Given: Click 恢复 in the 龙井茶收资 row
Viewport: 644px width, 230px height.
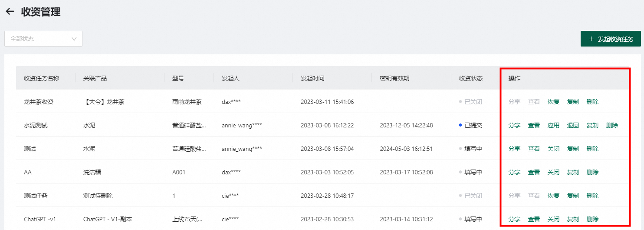Looking at the screenshot, I should pyautogui.click(x=553, y=102).
